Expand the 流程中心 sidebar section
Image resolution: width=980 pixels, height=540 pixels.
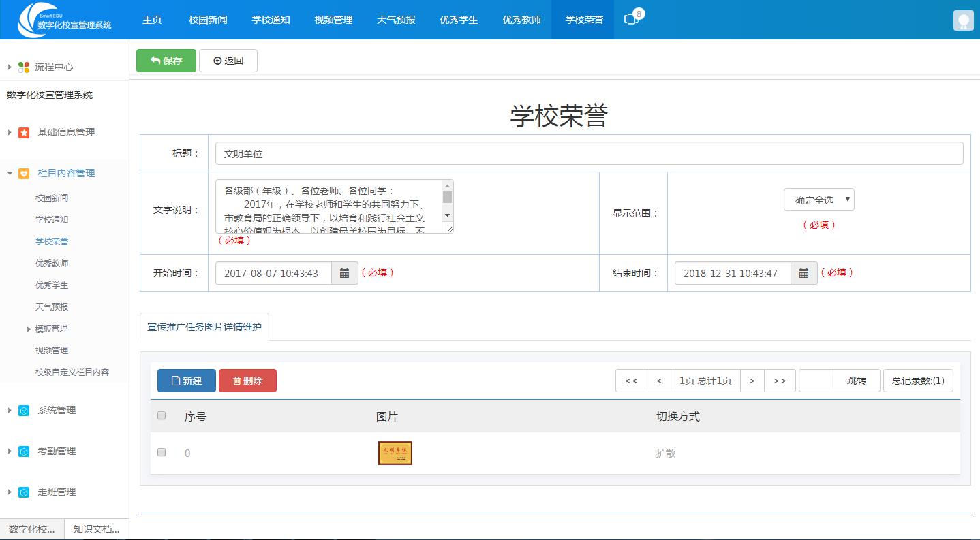(x=9, y=67)
